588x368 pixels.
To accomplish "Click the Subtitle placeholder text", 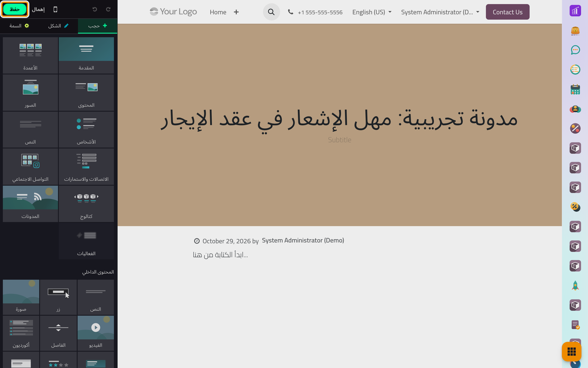I will coord(340,140).
